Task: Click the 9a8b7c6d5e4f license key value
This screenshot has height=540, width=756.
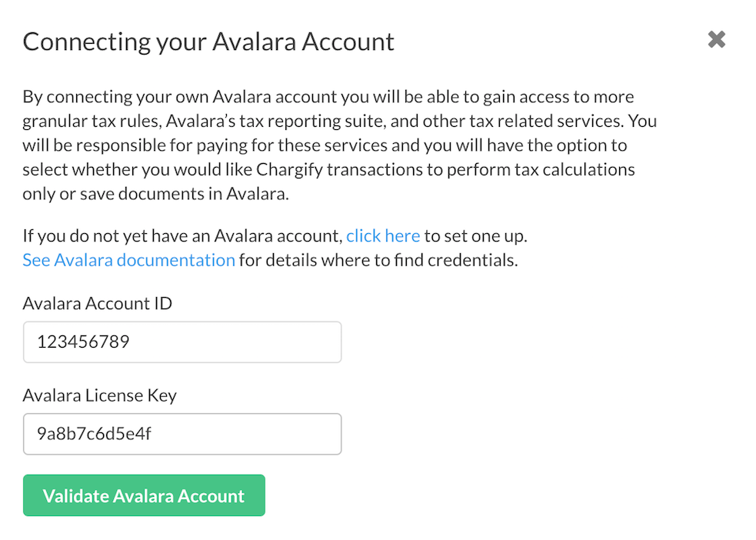Action: [95, 434]
